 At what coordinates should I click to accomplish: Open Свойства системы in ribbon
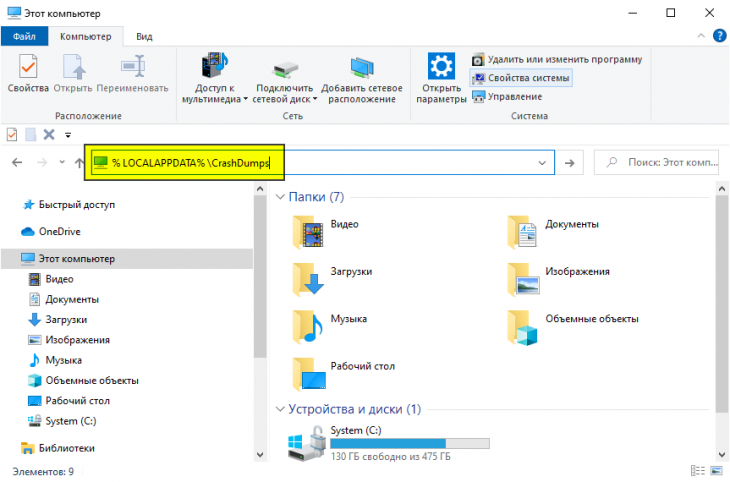tap(521, 78)
